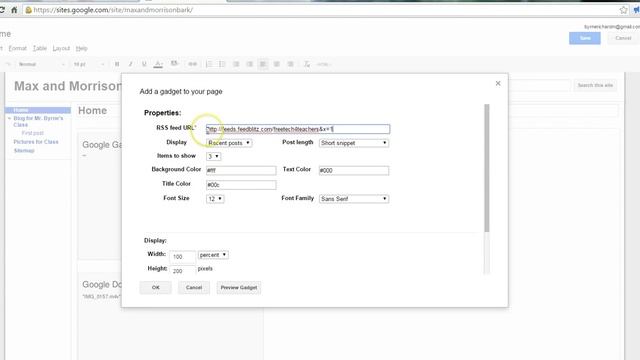Open the text highlight color tool
Viewport: 640px width, 360px height.
[174, 64]
